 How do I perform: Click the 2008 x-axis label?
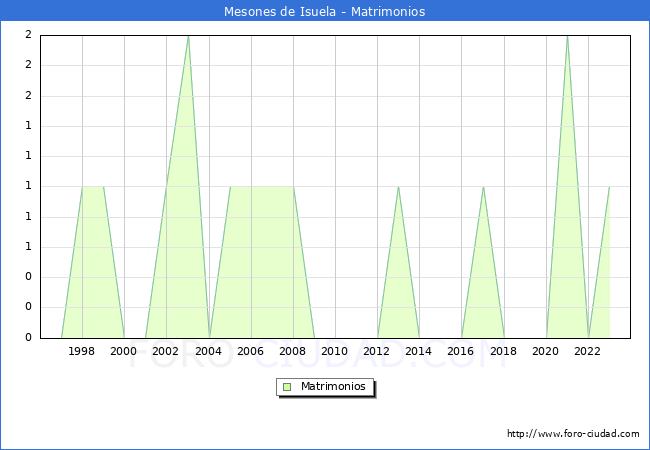[293, 351]
